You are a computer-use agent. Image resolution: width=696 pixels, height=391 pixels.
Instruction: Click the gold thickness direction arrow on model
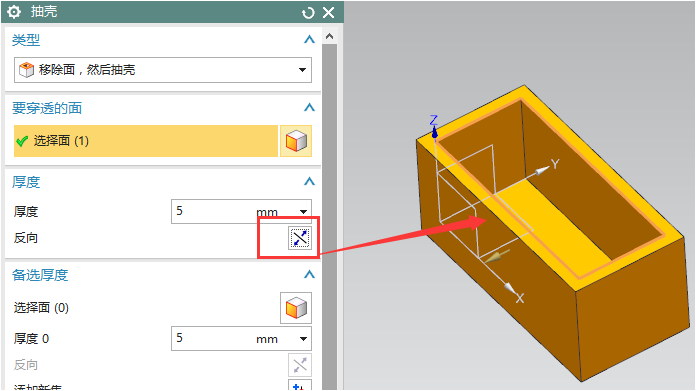(x=496, y=256)
